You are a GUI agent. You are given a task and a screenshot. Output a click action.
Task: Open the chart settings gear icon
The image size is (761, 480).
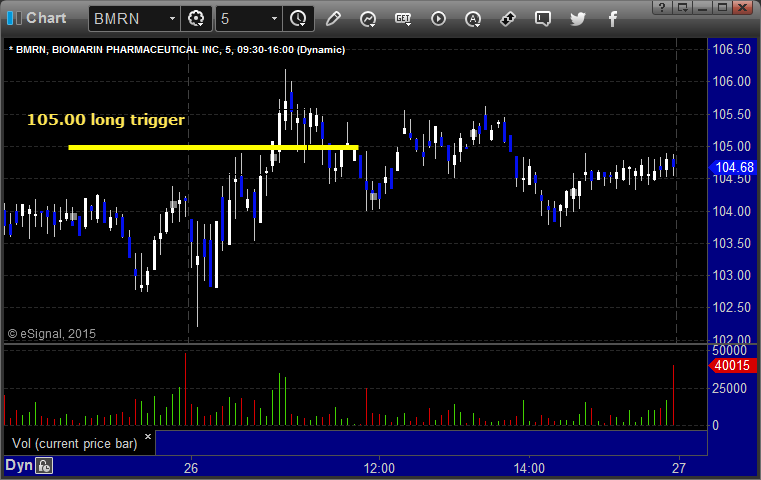[196, 19]
